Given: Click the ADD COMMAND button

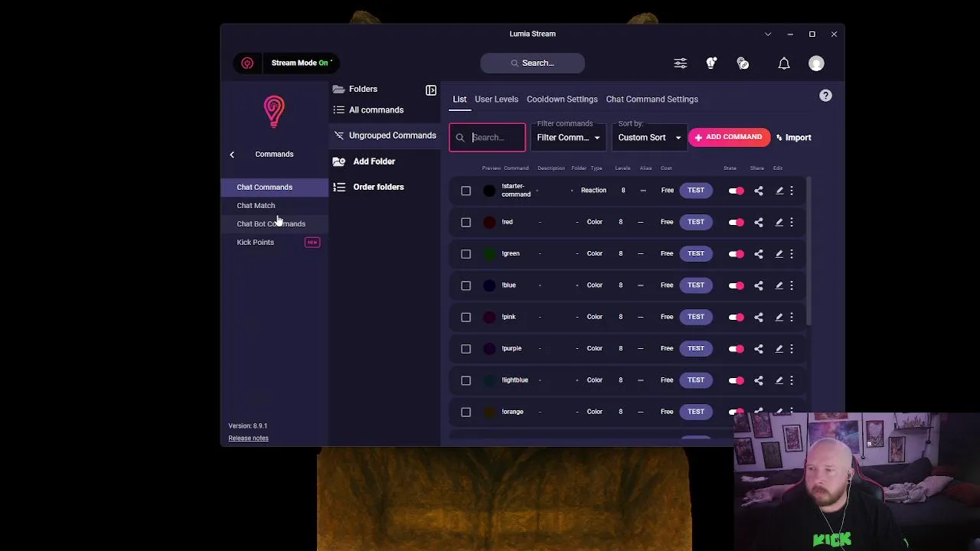Looking at the screenshot, I should 729,138.
